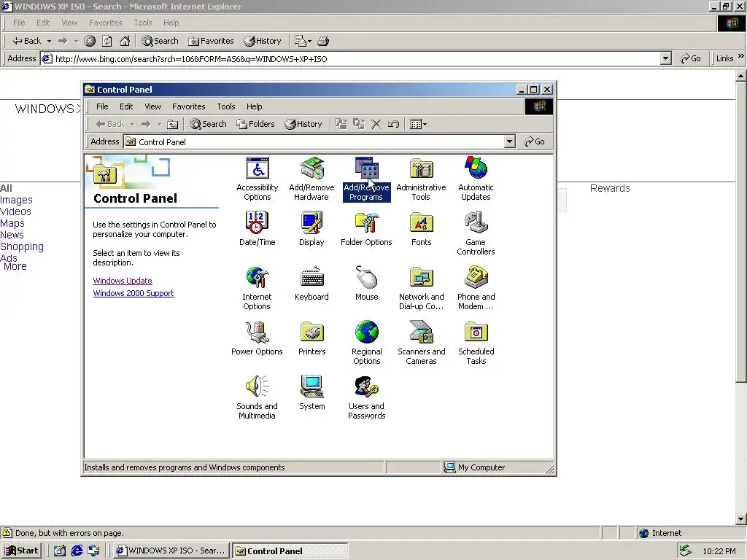Open the Display settings icon
Viewport: 747px width, 560px height.
coord(311,229)
